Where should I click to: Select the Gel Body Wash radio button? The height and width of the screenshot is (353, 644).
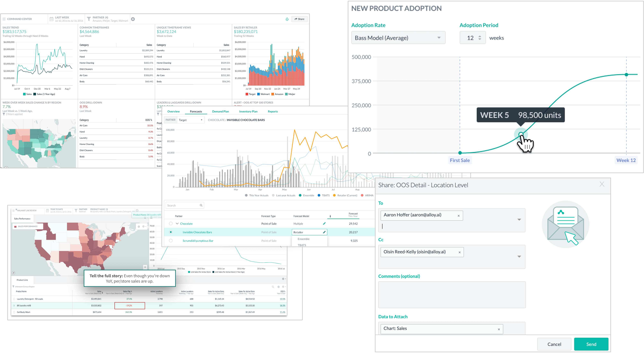pos(14,312)
